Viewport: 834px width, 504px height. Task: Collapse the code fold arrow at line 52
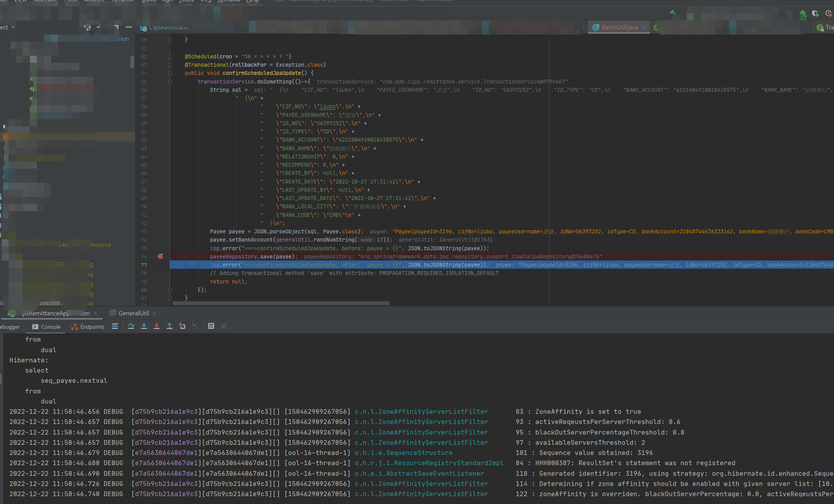[x=169, y=56]
